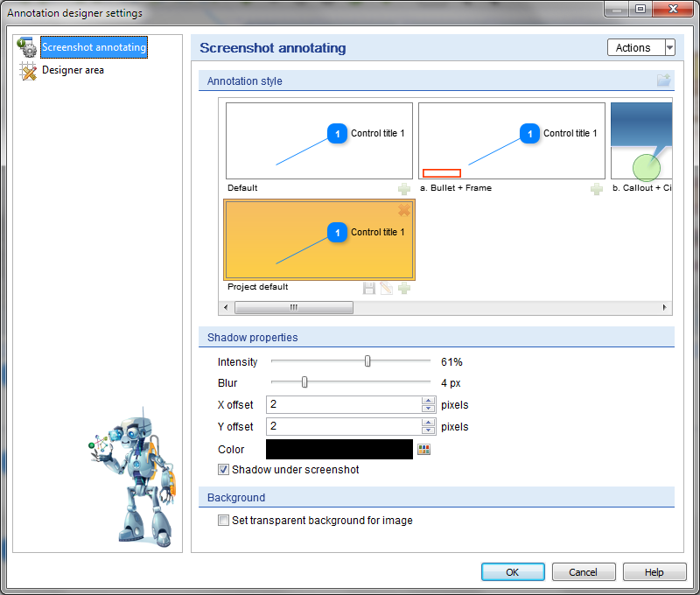Enable Set transparent background for image
The width and height of the screenshot is (700, 595).
[223, 521]
